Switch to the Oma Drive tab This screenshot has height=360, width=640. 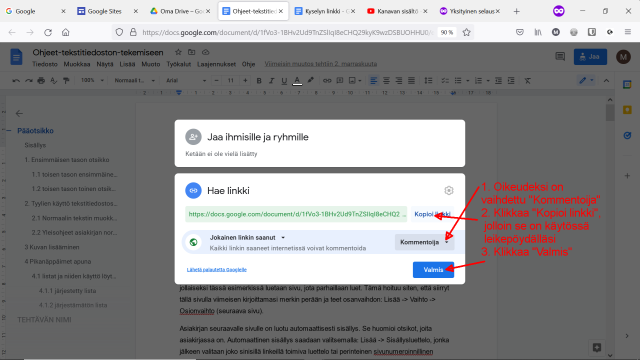180,11
